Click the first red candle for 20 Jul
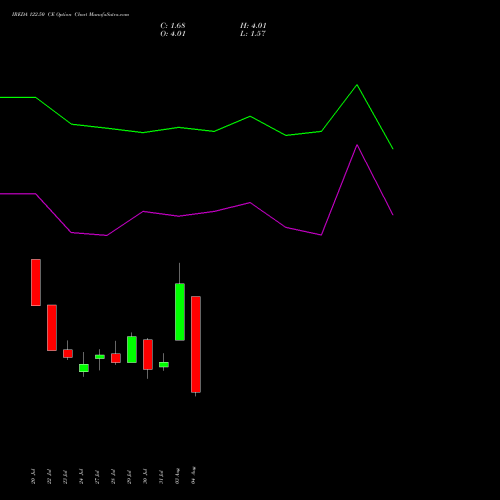 point(36,282)
